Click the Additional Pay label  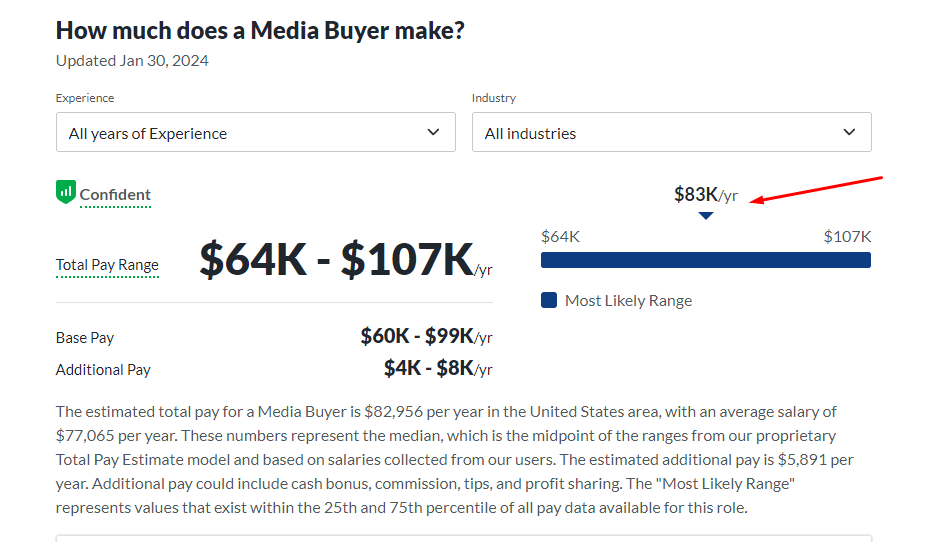click(x=103, y=370)
